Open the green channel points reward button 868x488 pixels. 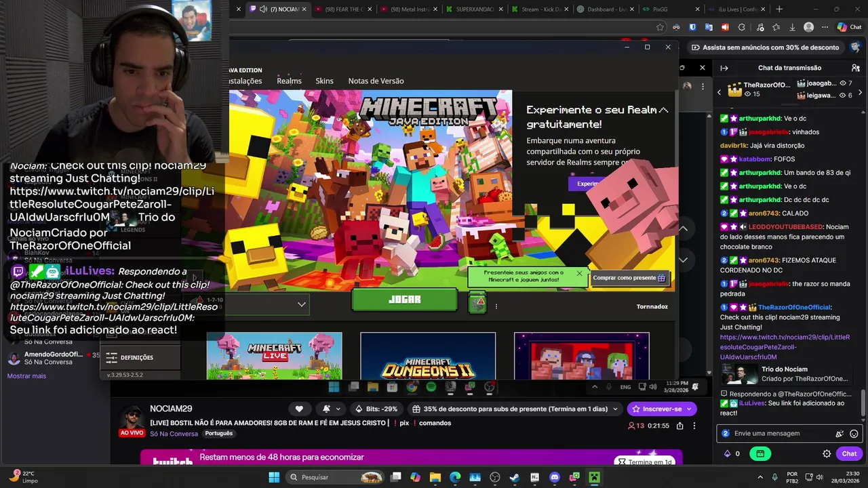coord(760,454)
